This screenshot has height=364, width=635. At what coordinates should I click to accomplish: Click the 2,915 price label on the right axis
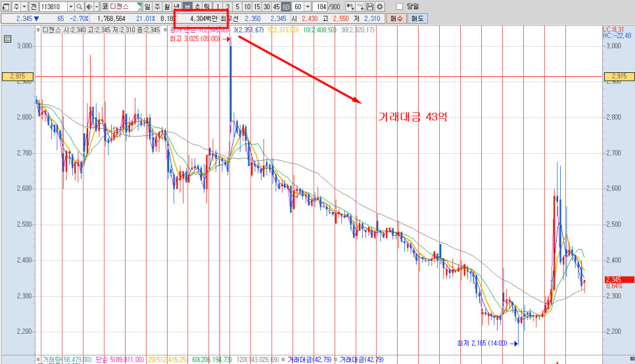pyautogui.click(x=619, y=76)
